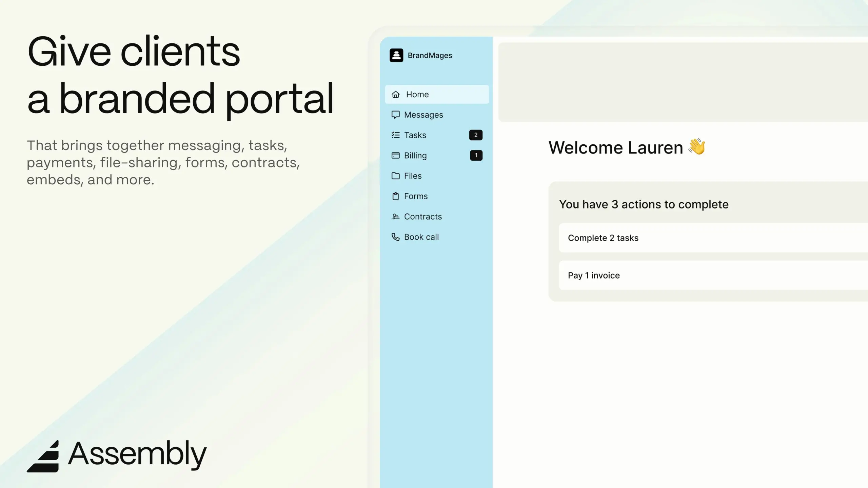The image size is (868, 488).
Task: Click the Files folder icon
Action: click(395, 176)
